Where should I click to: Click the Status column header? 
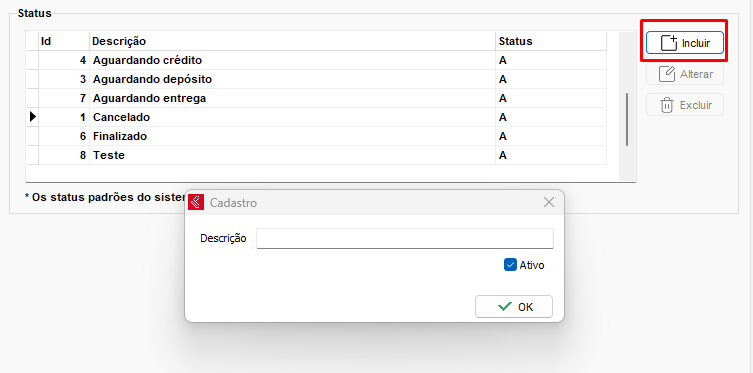point(551,41)
